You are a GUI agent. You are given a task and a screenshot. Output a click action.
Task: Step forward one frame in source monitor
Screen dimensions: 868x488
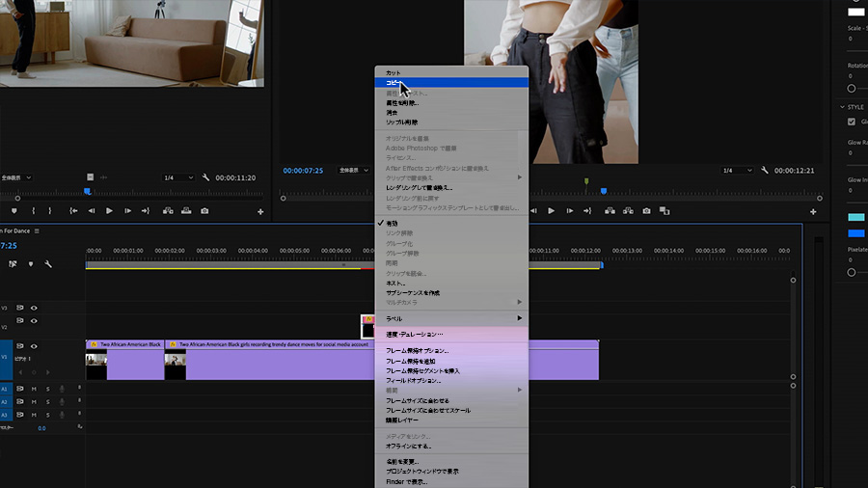pos(128,211)
